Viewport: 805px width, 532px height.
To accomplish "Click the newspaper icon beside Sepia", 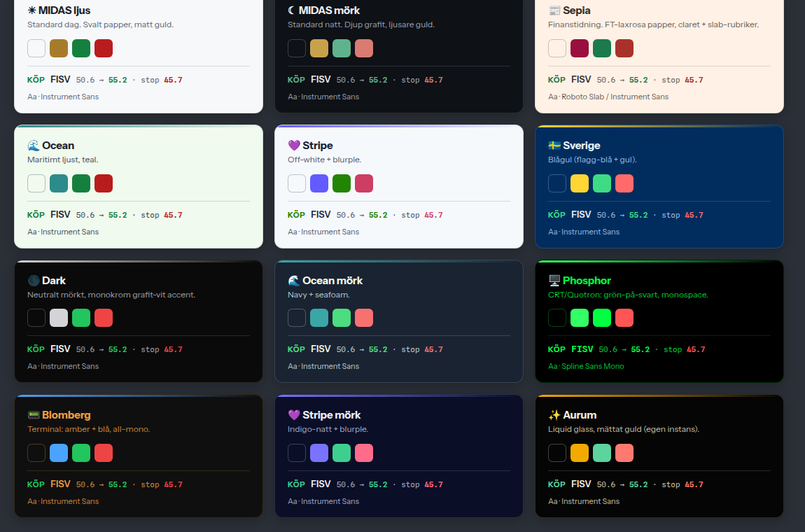I will point(554,10).
